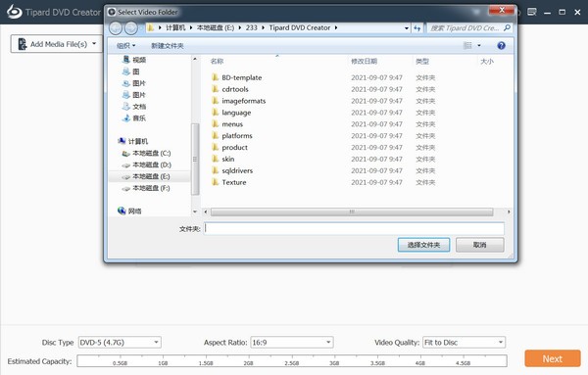This screenshot has width=588, height=375.
Task: Click the feedback icon in main title bar
Action: pyautogui.click(x=532, y=12)
